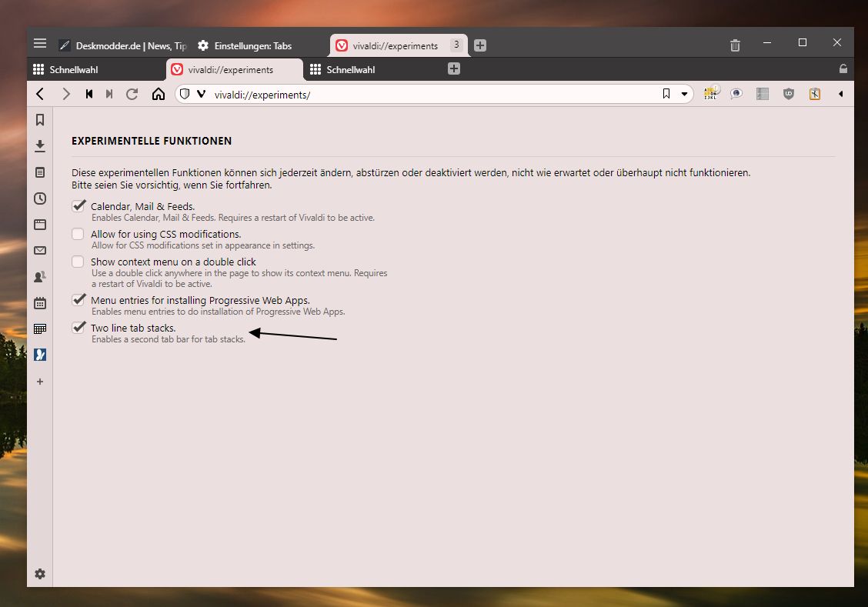The image size is (868, 607).
Task: Open the Mail panel
Action: 40,250
